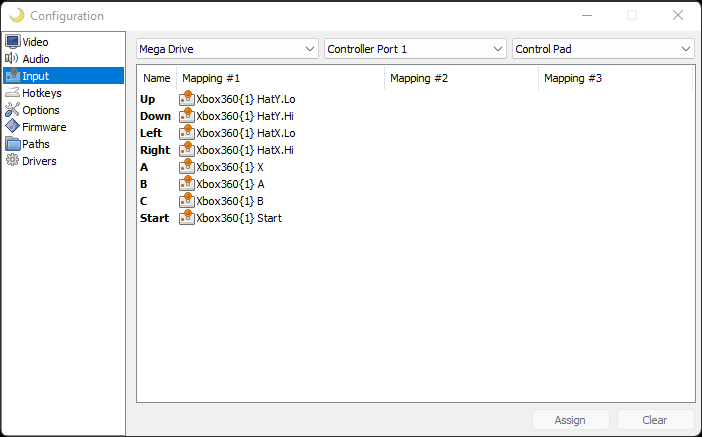Open the Drivers gear icon
This screenshot has width=702, height=437.
point(13,161)
